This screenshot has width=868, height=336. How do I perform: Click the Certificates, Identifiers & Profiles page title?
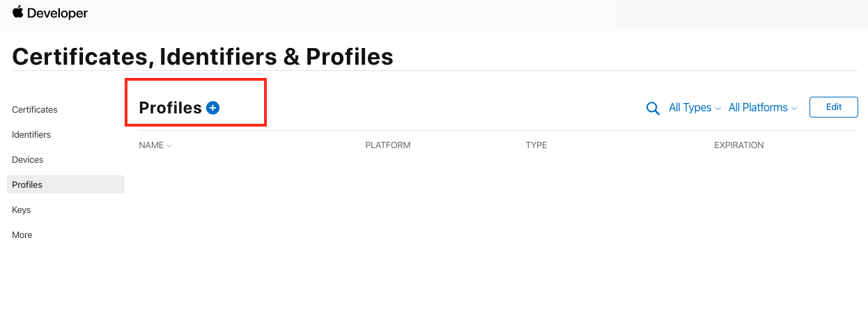pos(203,56)
